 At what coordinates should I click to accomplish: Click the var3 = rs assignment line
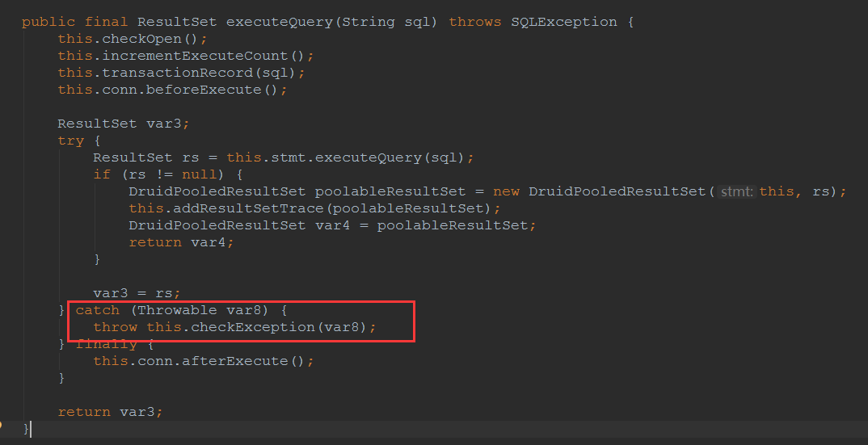tap(137, 293)
